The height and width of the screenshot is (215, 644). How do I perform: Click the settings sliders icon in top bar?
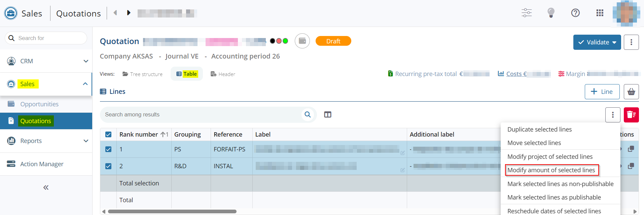pyautogui.click(x=527, y=13)
